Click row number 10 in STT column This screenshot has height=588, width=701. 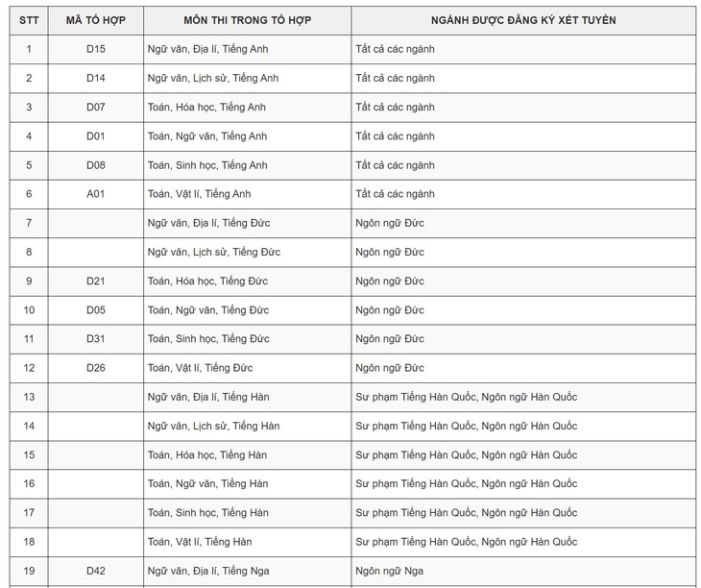point(29,310)
